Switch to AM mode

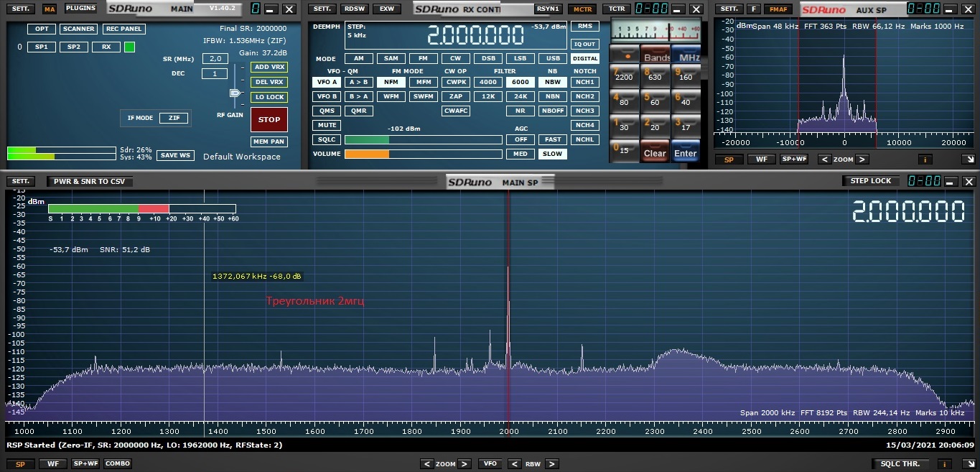click(358, 59)
